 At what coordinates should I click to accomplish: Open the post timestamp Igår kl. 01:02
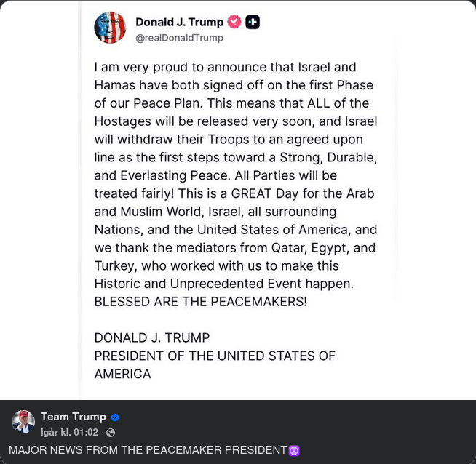click(69, 432)
